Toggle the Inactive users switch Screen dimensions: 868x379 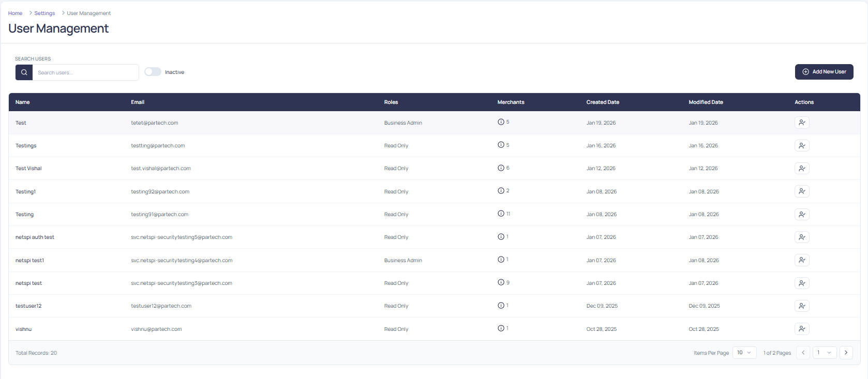[153, 72]
